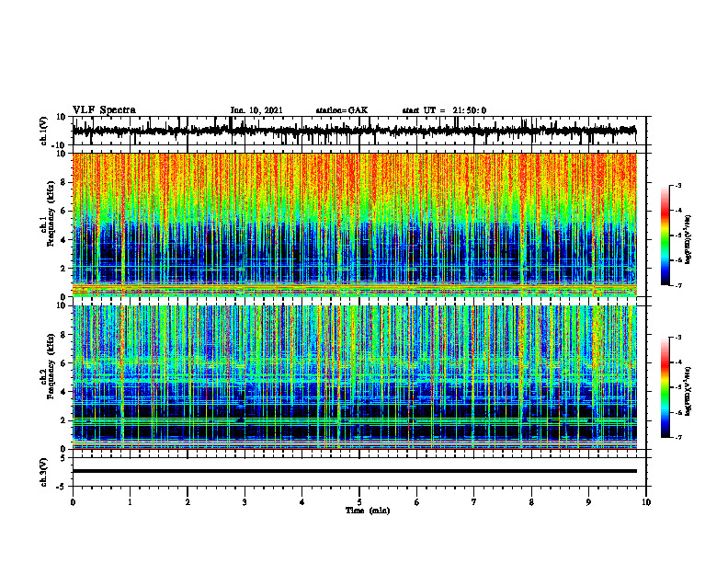Screen dimensions: 728x563
Task: Click ch.1 spectrogram 8 kHz tick label
Action: [63, 182]
